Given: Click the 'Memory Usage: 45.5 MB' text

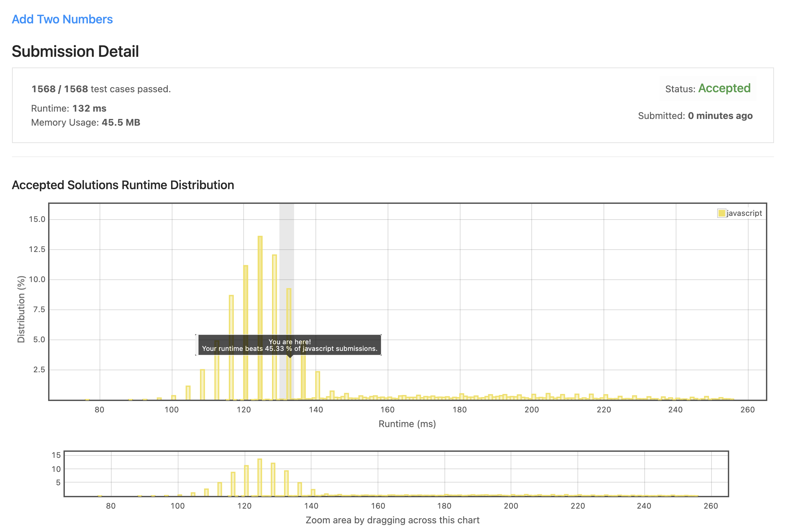Looking at the screenshot, I should pyautogui.click(x=86, y=122).
